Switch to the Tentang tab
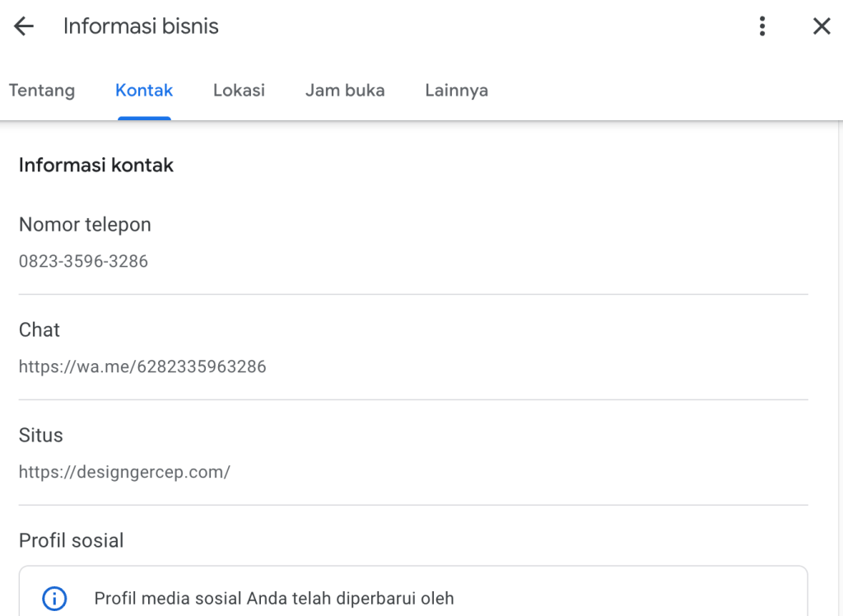Viewport: 843px width, 616px height. pyautogui.click(x=42, y=91)
